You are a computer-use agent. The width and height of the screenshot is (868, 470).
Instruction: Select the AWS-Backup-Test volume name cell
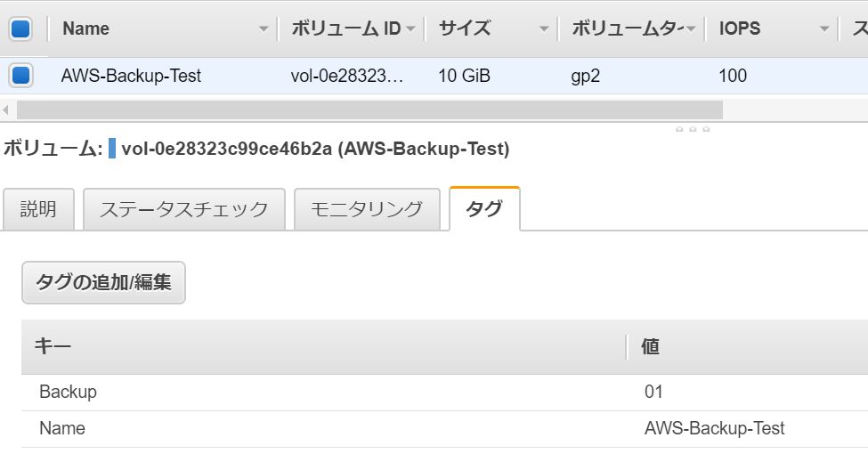coord(131,76)
